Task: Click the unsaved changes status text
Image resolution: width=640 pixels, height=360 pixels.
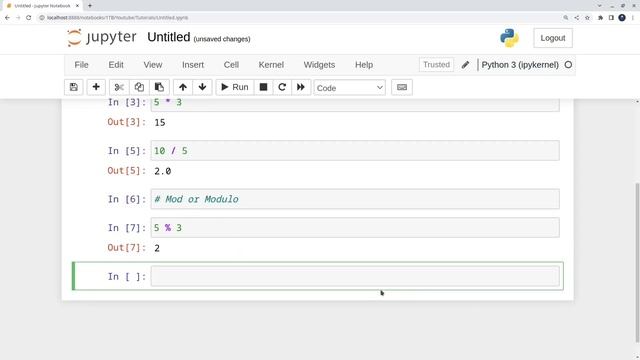Action: pyautogui.click(x=222, y=39)
